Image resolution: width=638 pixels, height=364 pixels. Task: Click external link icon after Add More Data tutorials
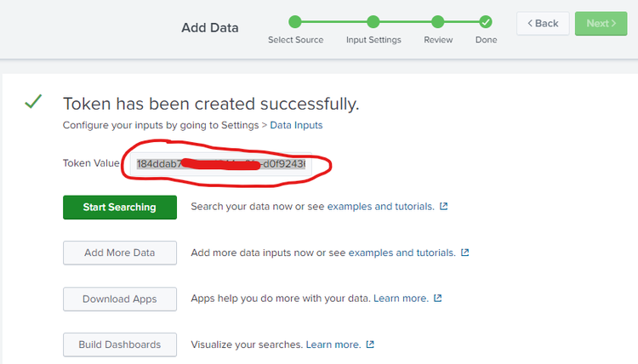(465, 253)
